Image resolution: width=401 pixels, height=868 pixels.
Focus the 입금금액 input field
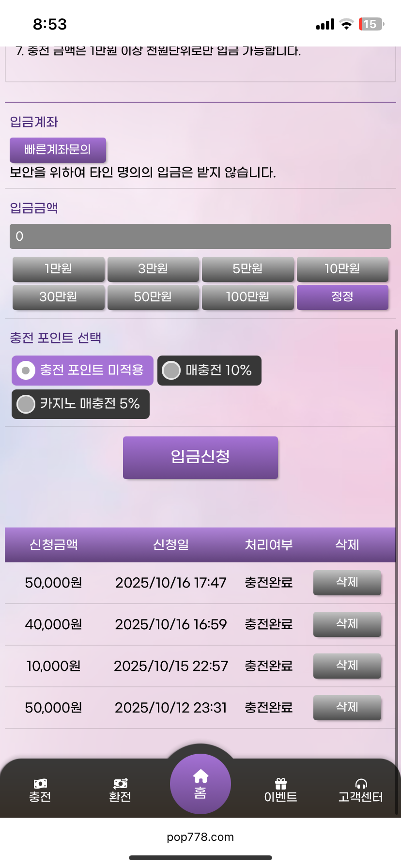click(x=200, y=236)
